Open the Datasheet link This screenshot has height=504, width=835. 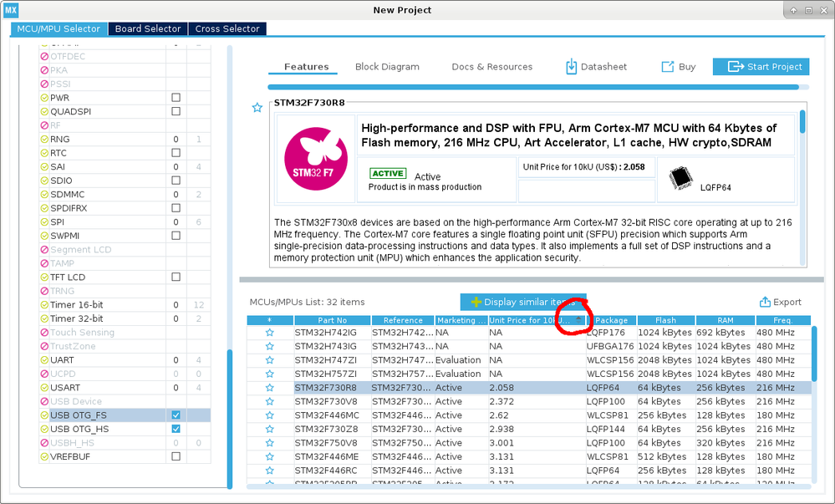click(596, 67)
